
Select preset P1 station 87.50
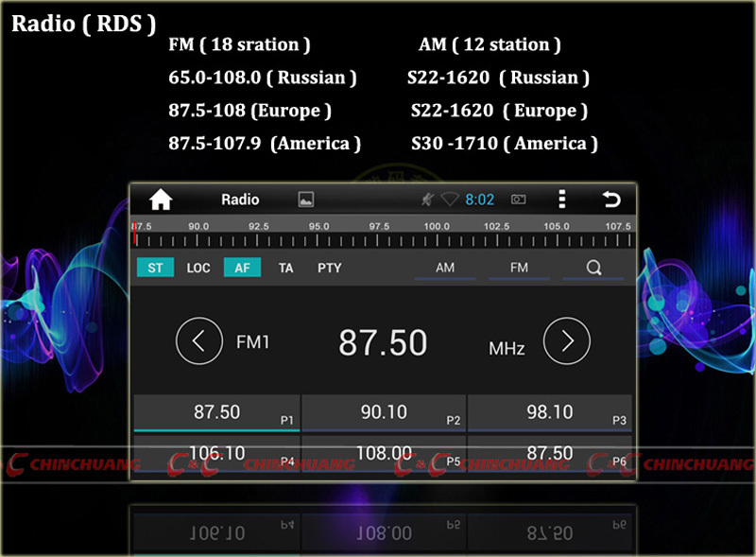217,413
